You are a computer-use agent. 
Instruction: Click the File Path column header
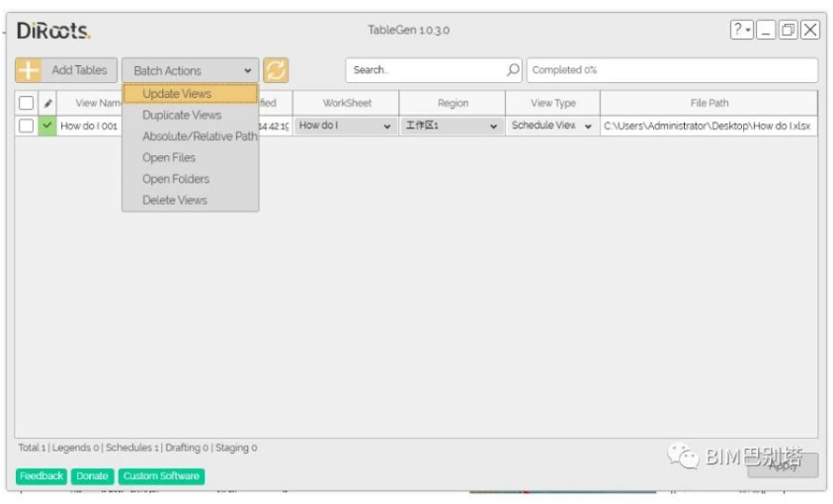[x=709, y=103]
